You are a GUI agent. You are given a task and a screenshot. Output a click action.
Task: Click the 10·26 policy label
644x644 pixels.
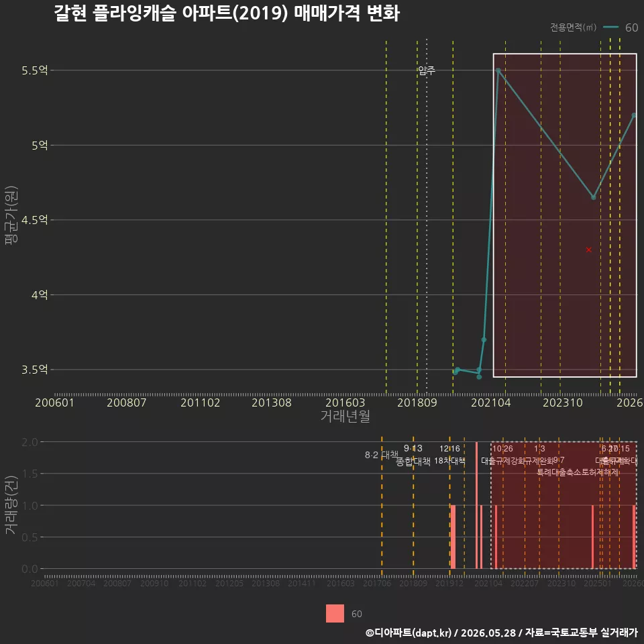(502, 449)
